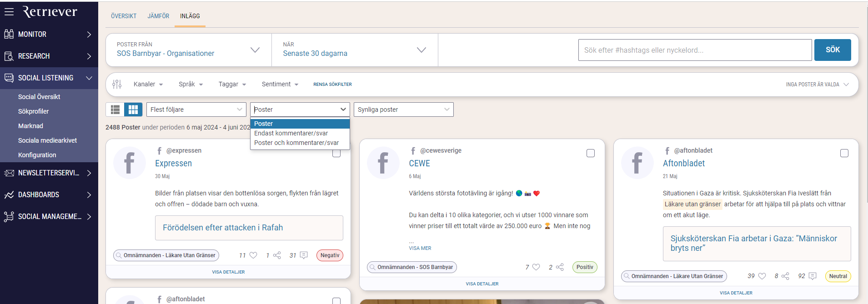Viewport: 868px width, 304px height.
Task: Click the Facebook avatar of Aftonbladet 21 Maj post
Action: 637,163
